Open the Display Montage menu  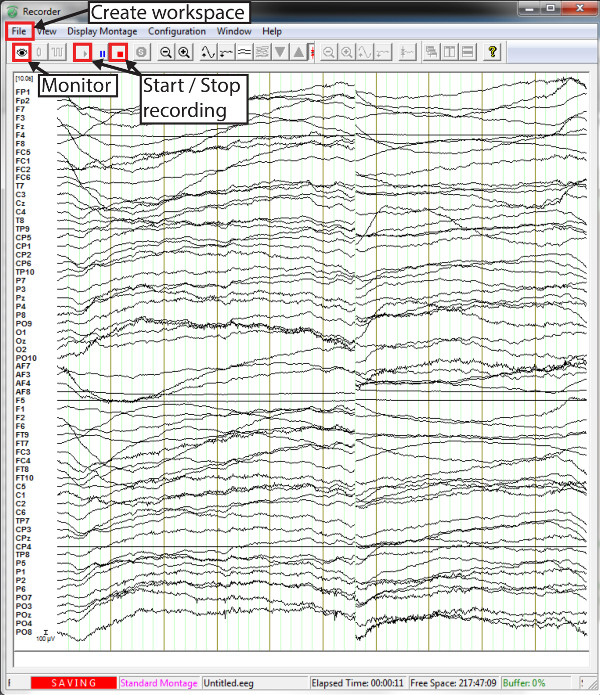pos(102,31)
